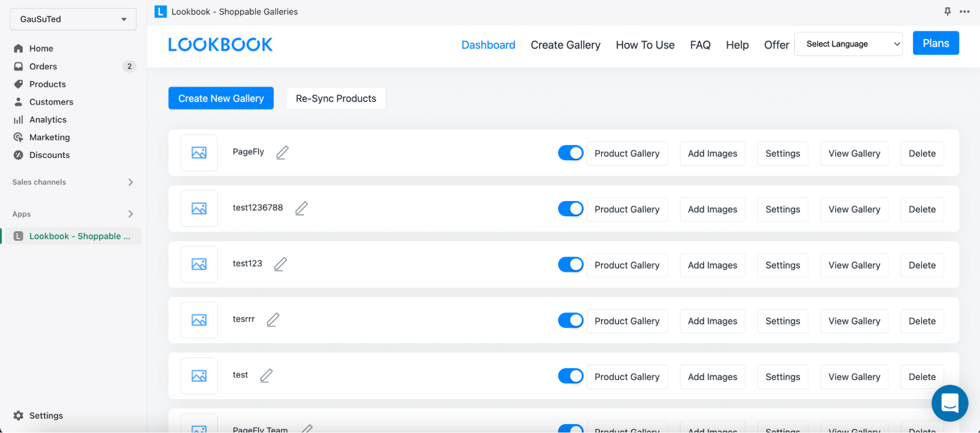This screenshot has width=980, height=433.
Task: Open the Dashboard tab
Action: (488, 45)
